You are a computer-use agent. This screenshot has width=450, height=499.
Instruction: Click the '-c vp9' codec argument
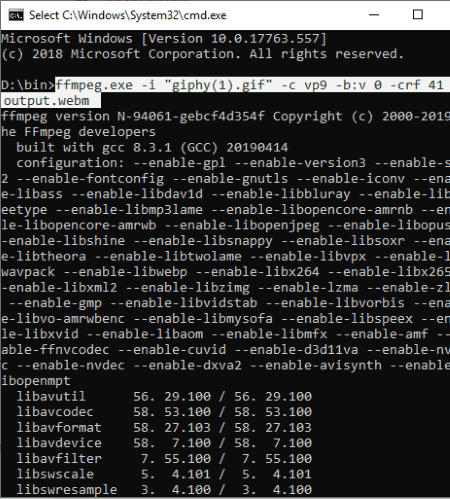tap(304, 85)
